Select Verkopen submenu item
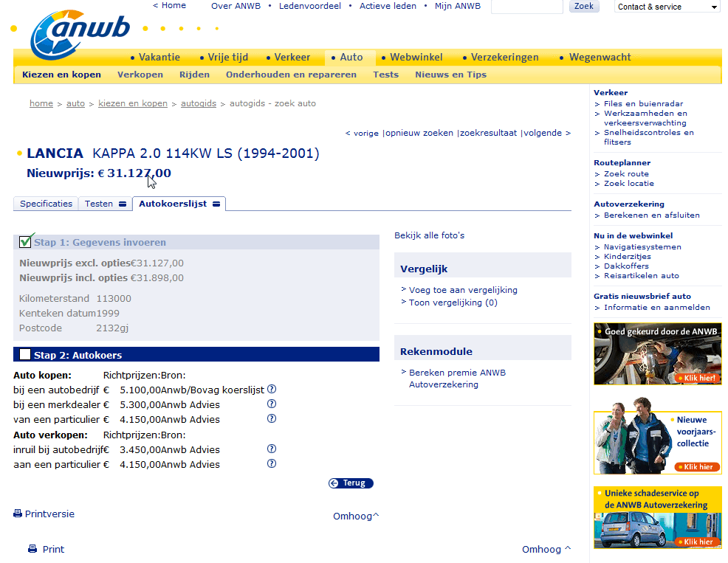This screenshot has height=563, width=728. tap(140, 75)
